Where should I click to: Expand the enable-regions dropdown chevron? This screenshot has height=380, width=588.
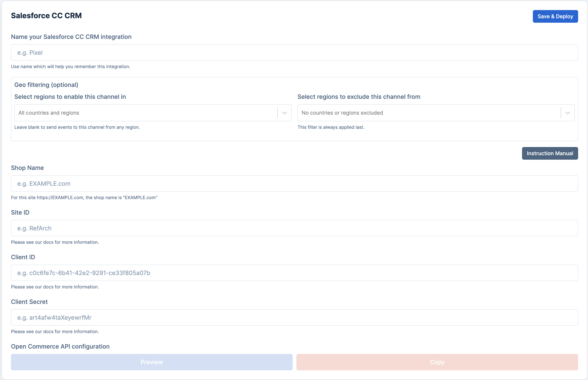pyautogui.click(x=284, y=113)
